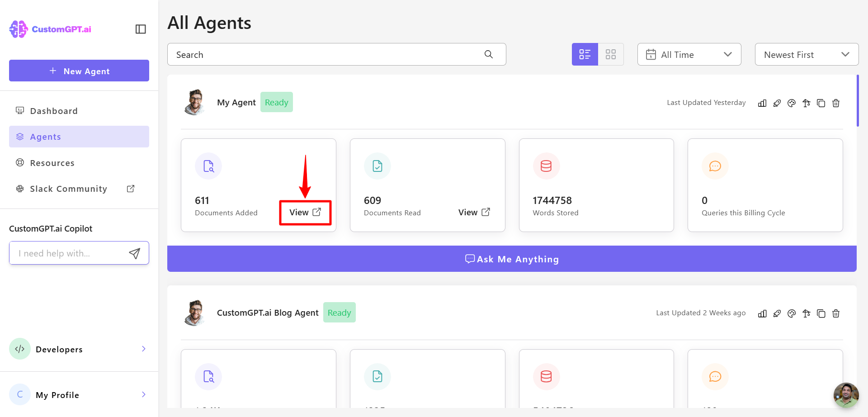Viewport: 868px width, 417px height.
Task: Open the palette customize icon for My Agent
Action: tap(792, 103)
